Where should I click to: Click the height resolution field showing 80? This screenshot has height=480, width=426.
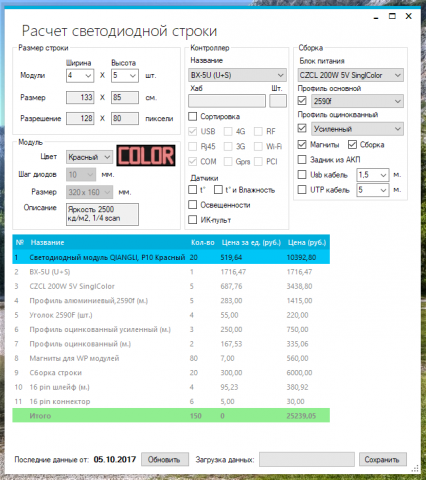(x=125, y=118)
